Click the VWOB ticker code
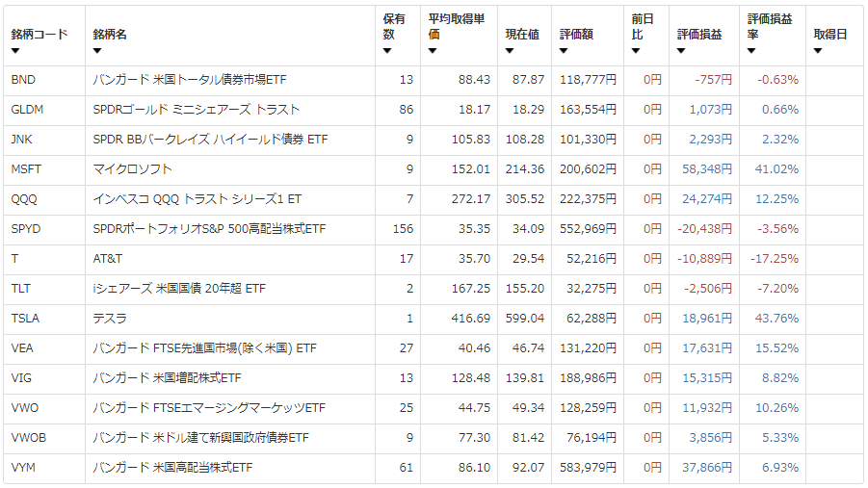 pos(29,438)
